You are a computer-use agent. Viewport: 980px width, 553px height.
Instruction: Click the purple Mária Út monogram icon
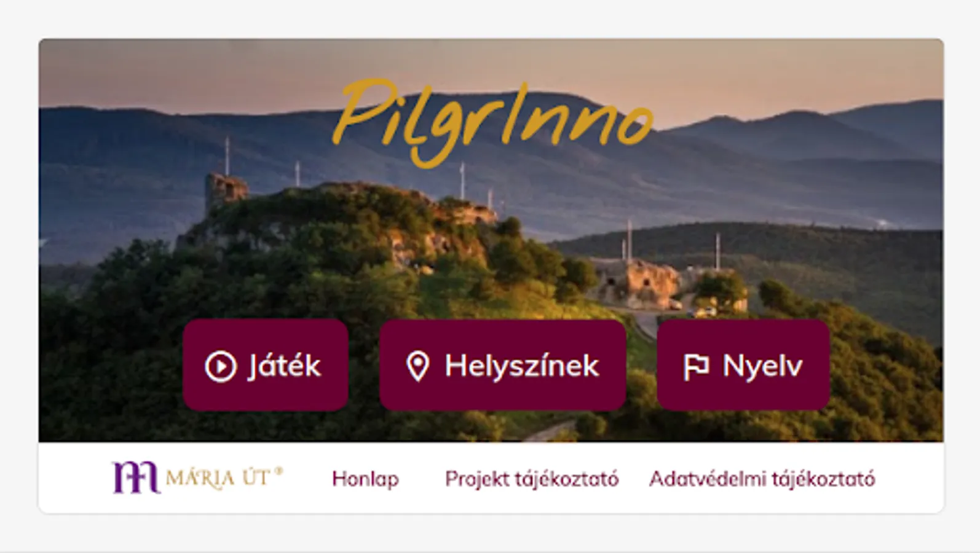pos(136,478)
